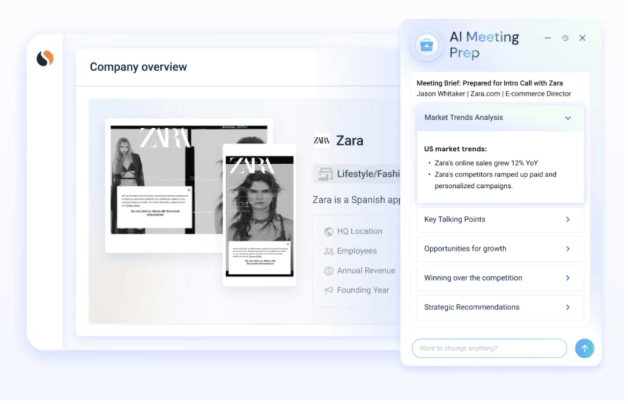Open history clock icon in AI Meeting Prep
The image size is (628, 404).
coord(565,38)
